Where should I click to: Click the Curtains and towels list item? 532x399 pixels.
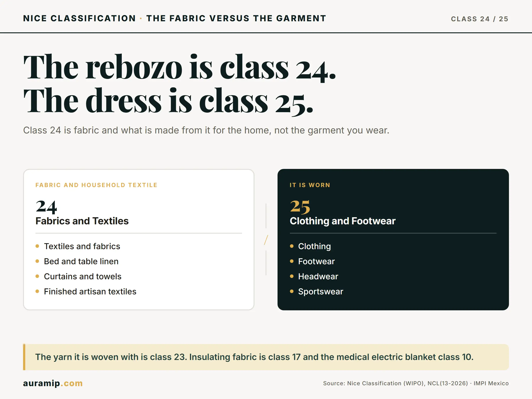click(x=82, y=276)
